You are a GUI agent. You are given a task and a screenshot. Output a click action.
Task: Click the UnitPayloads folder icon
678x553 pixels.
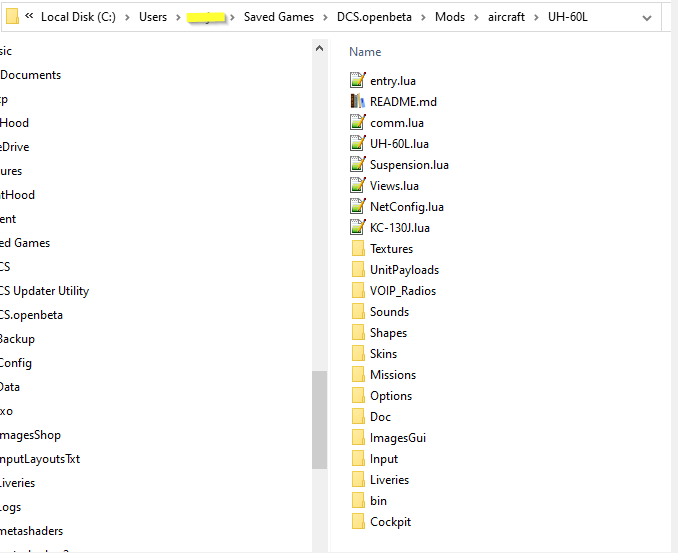coord(358,269)
